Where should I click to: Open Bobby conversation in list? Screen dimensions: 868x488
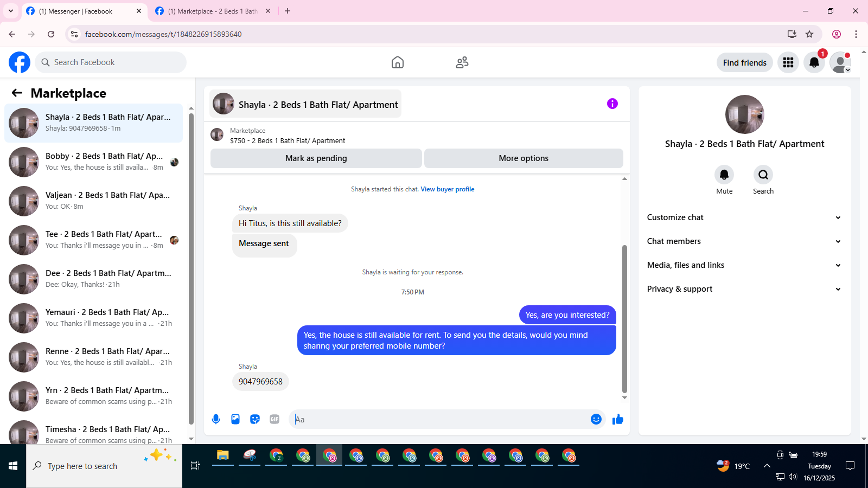click(93, 162)
